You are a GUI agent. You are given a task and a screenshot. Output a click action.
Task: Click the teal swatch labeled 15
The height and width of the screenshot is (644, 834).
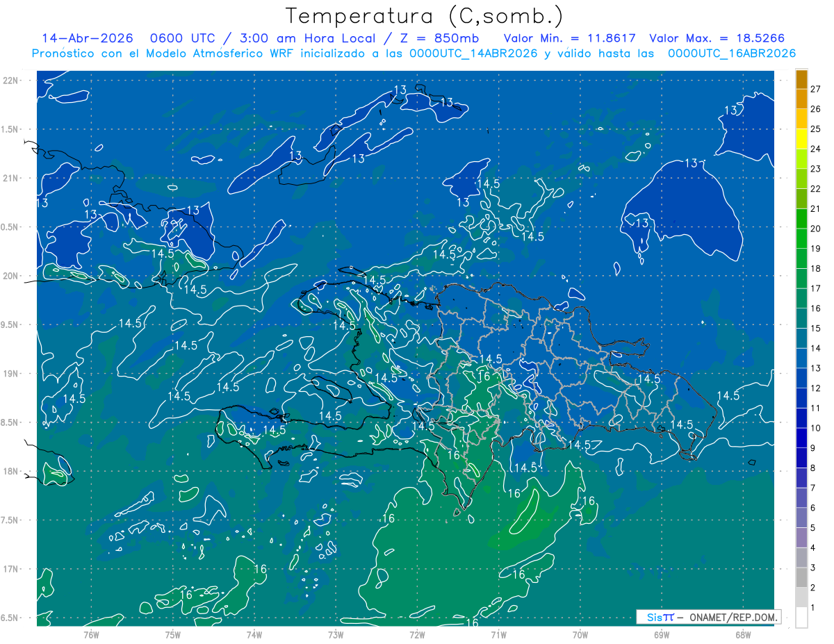coord(801,319)
